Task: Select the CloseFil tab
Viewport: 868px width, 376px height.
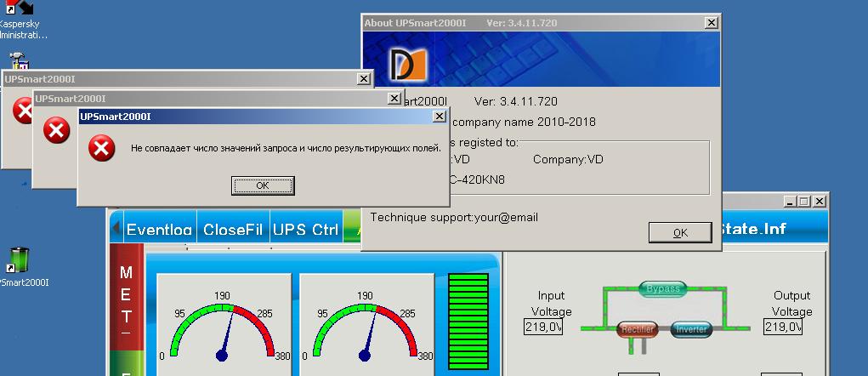Action: coord(234,230)
